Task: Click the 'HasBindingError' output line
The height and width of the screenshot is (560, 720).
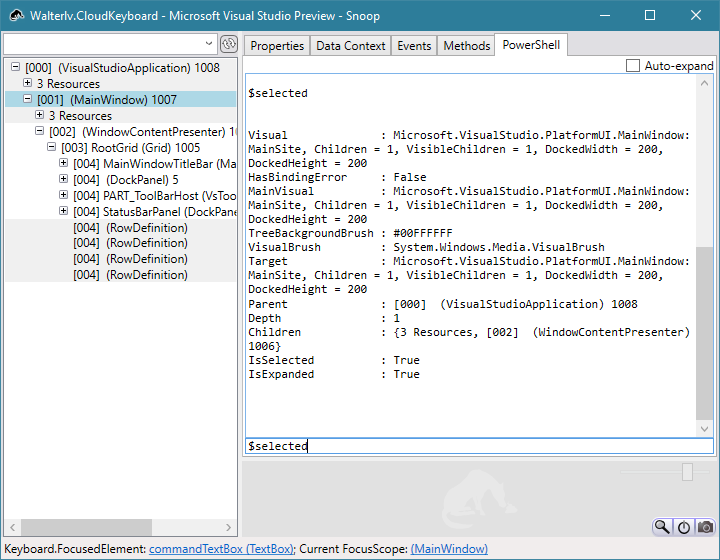Action: pos(337,177)
